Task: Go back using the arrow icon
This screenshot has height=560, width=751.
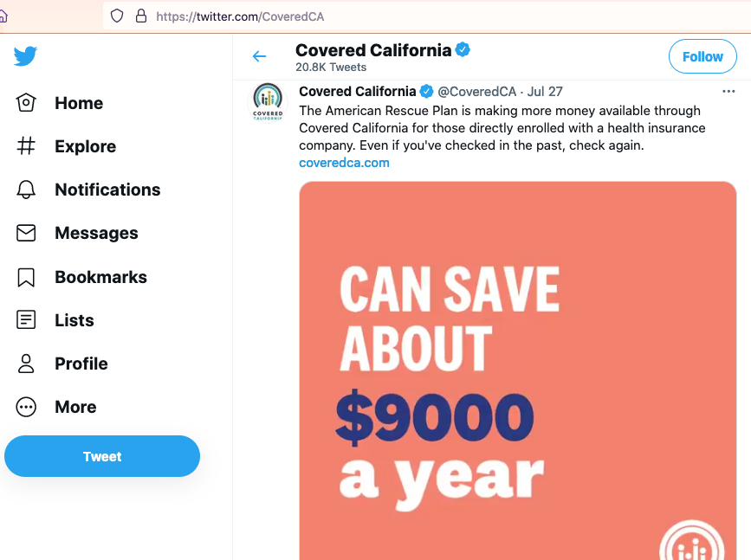Action: pos(259,57)
